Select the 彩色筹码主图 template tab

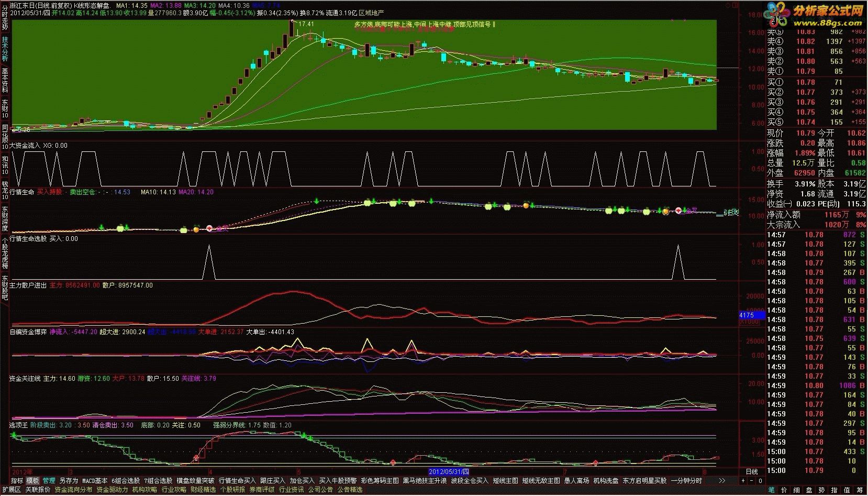pyautogui.click(x=380, y=480)
